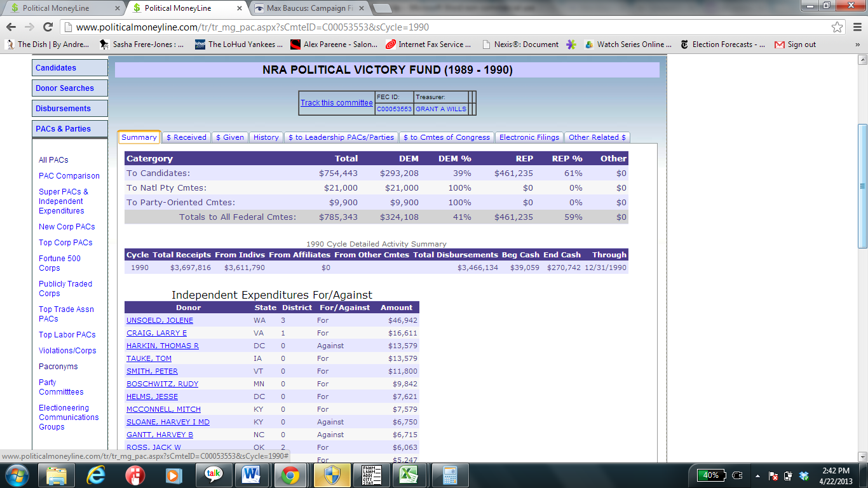
Task: Click the Disbursements sidebar button
Action: tap(70, 109)
